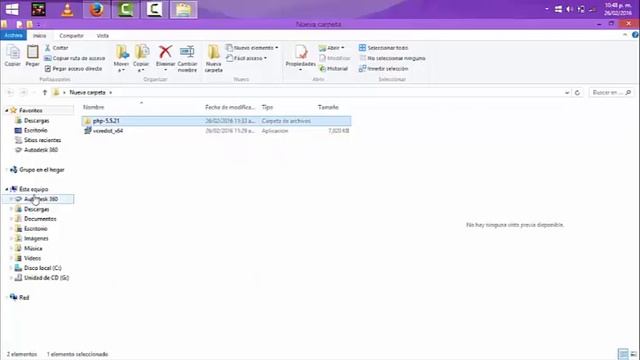Expand the Documentos tree node
This screenshot has width=640, height=360.
(x=11, y=219)
